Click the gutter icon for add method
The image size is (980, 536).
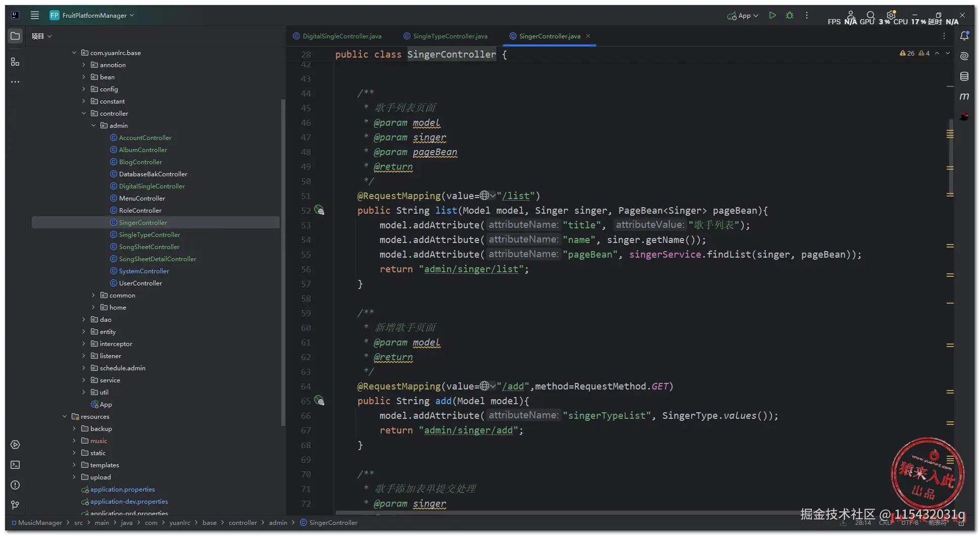[x=319, y=401]
